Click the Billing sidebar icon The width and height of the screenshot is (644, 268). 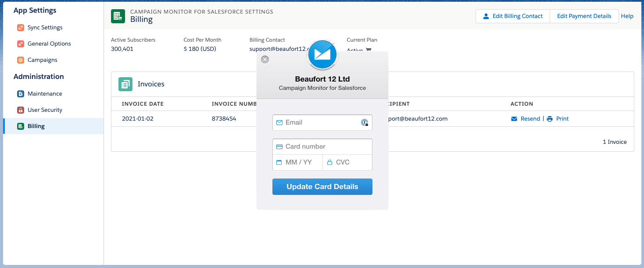[x=21, y=126]
